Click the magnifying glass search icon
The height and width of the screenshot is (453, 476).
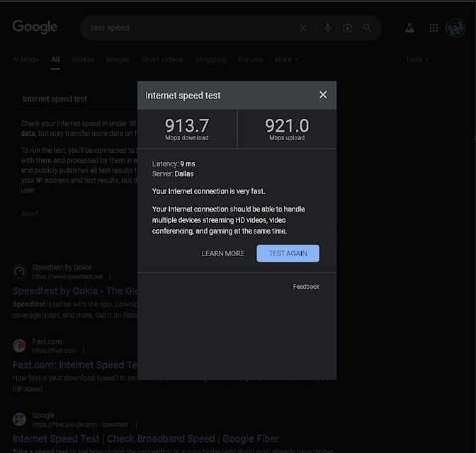coord(368,28)
